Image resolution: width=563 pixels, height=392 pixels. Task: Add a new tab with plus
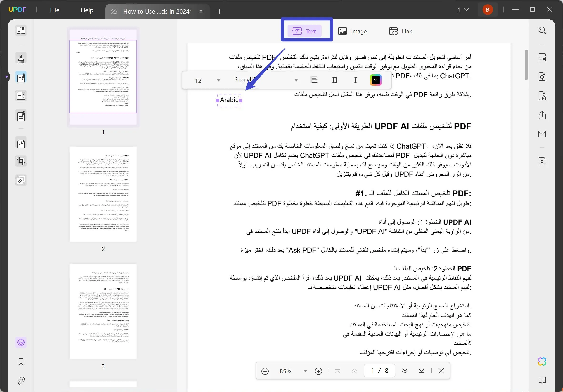click(x=219, y=11)
